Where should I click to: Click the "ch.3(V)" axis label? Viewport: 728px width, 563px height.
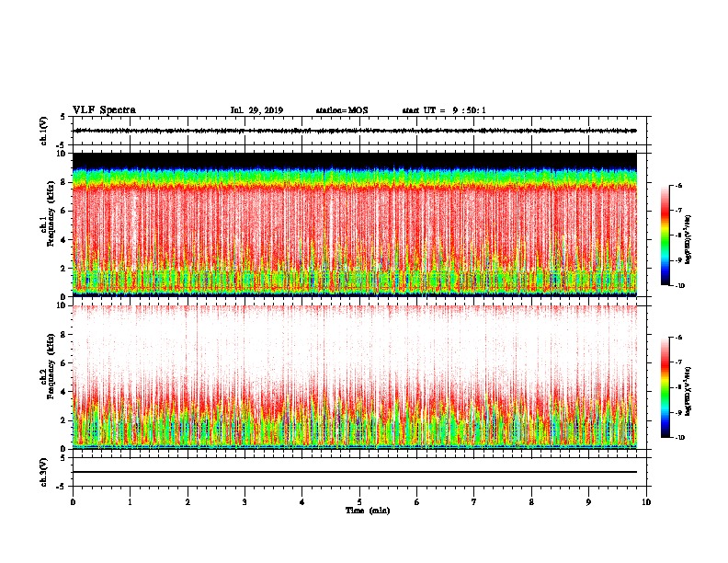pos(43,472)
